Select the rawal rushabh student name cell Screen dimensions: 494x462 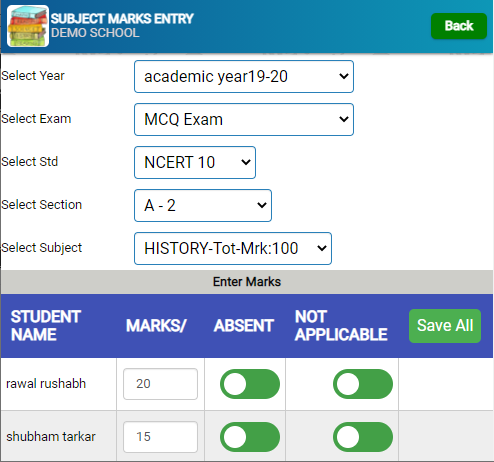[59, 384]
